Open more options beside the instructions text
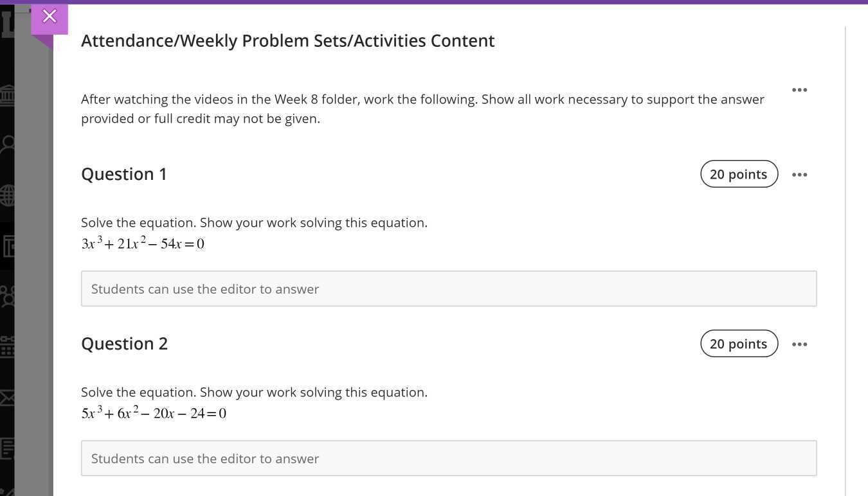Image resolution: width=868 pixels, height=496 pixels. click(799, 90)
